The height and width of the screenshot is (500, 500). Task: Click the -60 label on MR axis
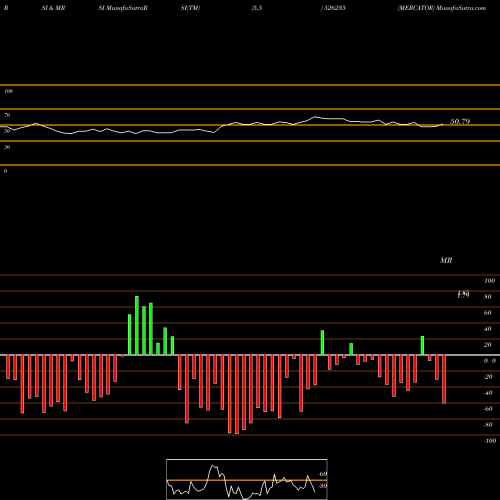tap(488, 409)
